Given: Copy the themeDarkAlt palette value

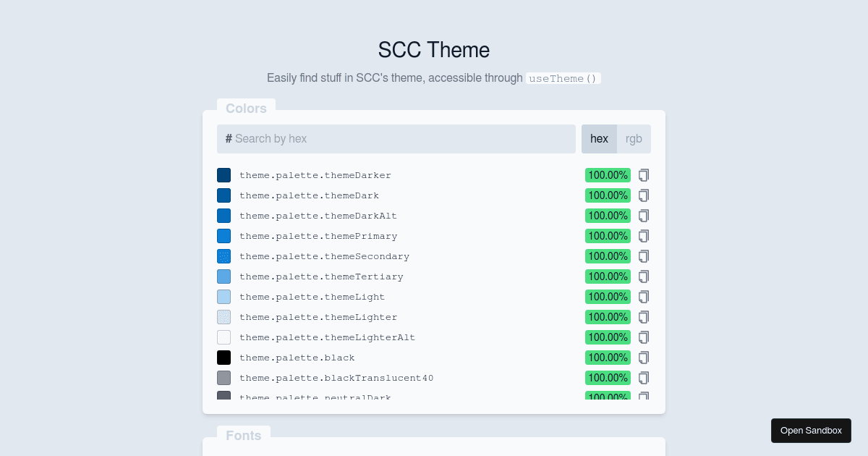Looking at the screenshot, I should point(644,216).
